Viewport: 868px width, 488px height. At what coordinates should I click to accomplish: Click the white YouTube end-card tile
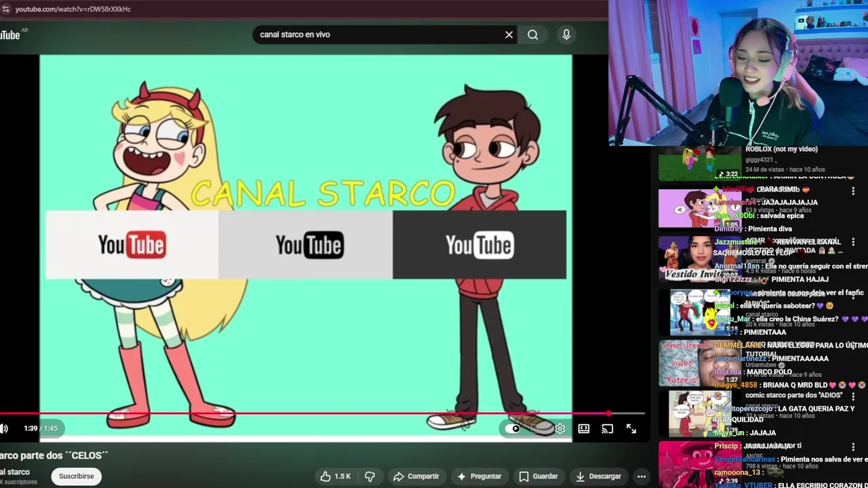tap(132, 245)
